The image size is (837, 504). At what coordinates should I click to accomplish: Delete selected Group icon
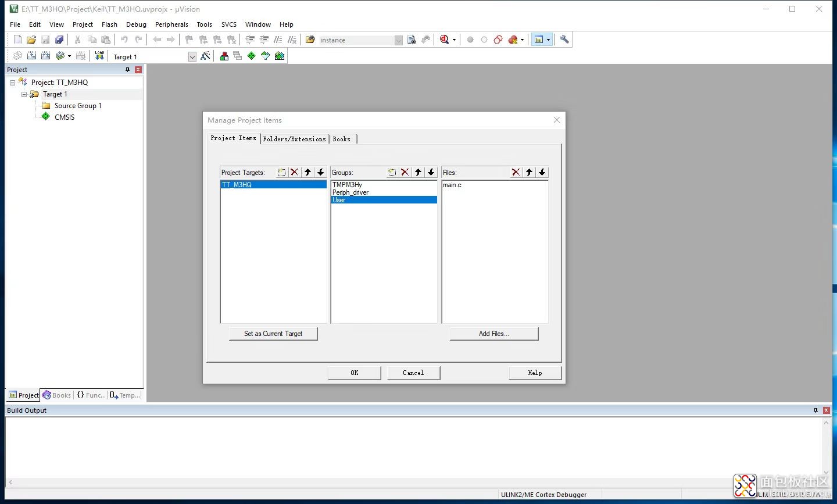tap(405, 172)
